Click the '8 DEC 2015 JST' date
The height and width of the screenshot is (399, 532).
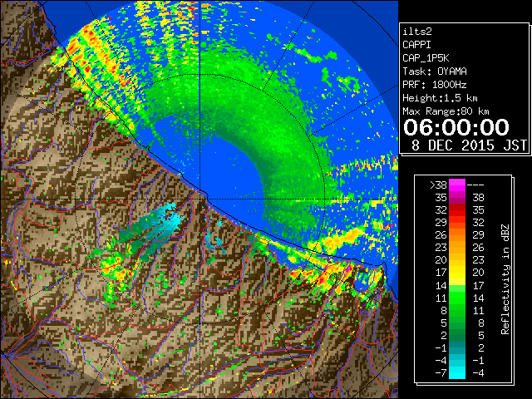coord(469,145)
